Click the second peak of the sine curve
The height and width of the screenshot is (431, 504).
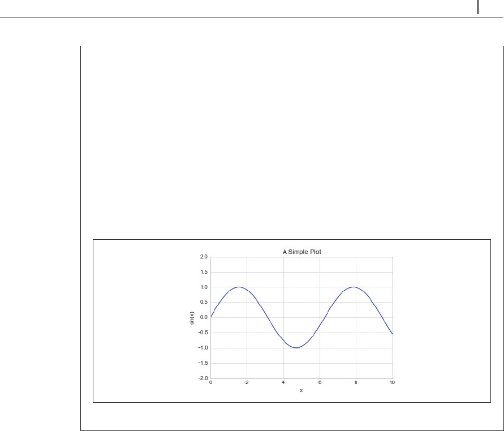354,287
